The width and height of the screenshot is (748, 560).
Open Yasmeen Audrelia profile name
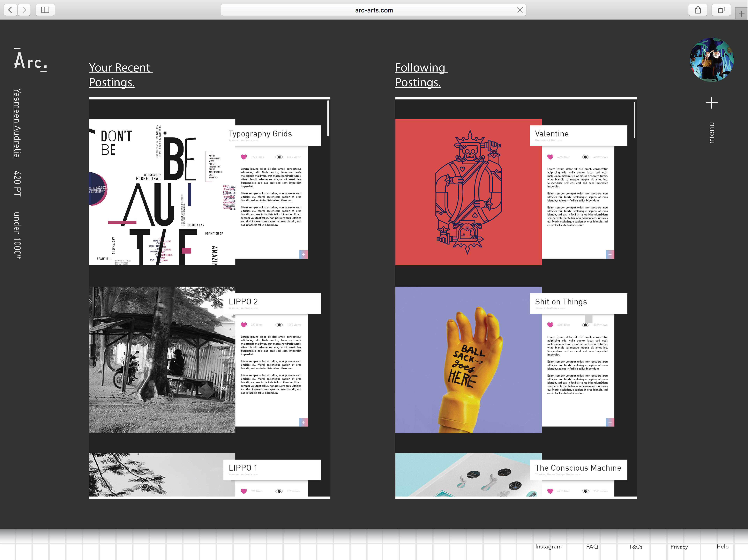pyautogui.click(x=17, y=123)
